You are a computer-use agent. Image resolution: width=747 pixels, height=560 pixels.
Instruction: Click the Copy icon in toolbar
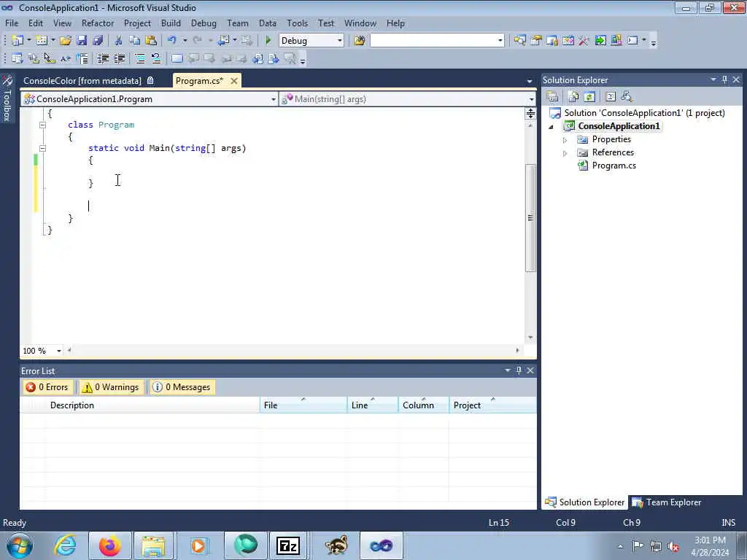134,41
